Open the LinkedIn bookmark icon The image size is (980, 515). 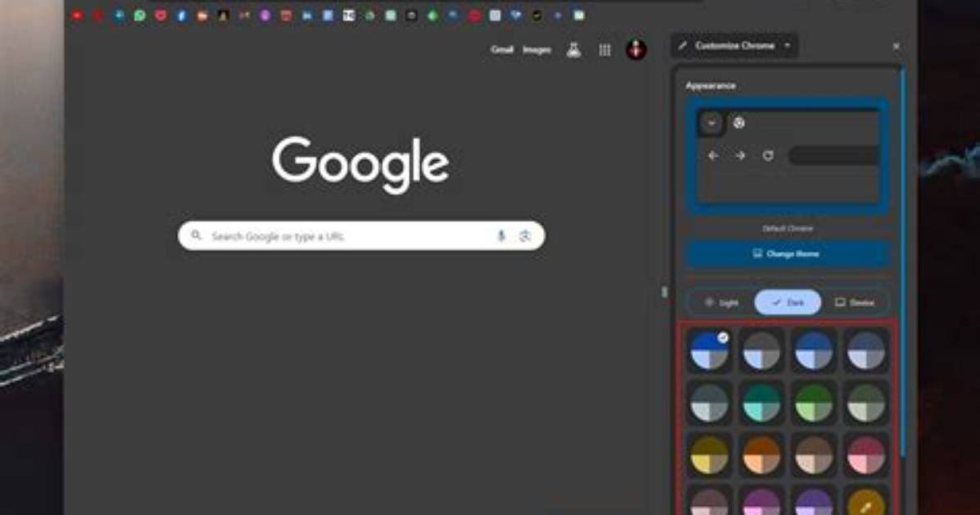point(307,16)
